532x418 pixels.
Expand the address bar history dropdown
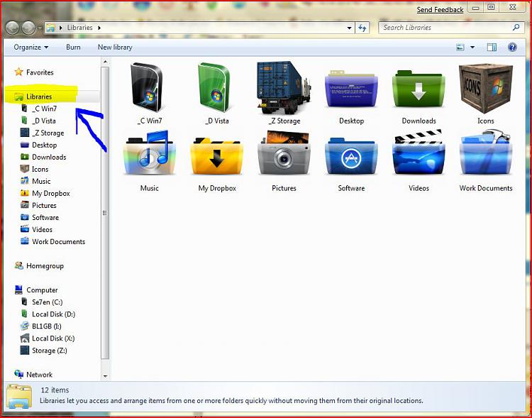pos(350,28)
